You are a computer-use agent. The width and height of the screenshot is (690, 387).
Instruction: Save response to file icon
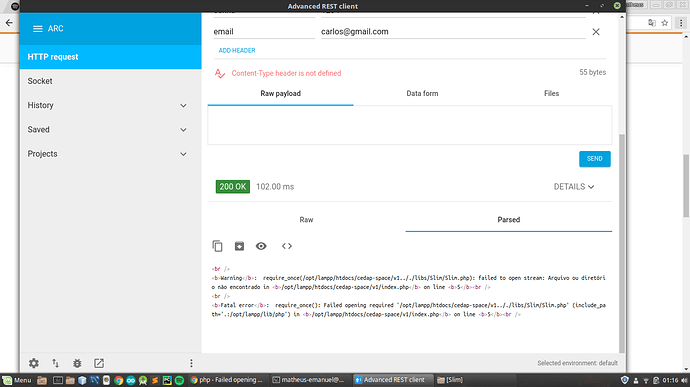coord(239,246)
